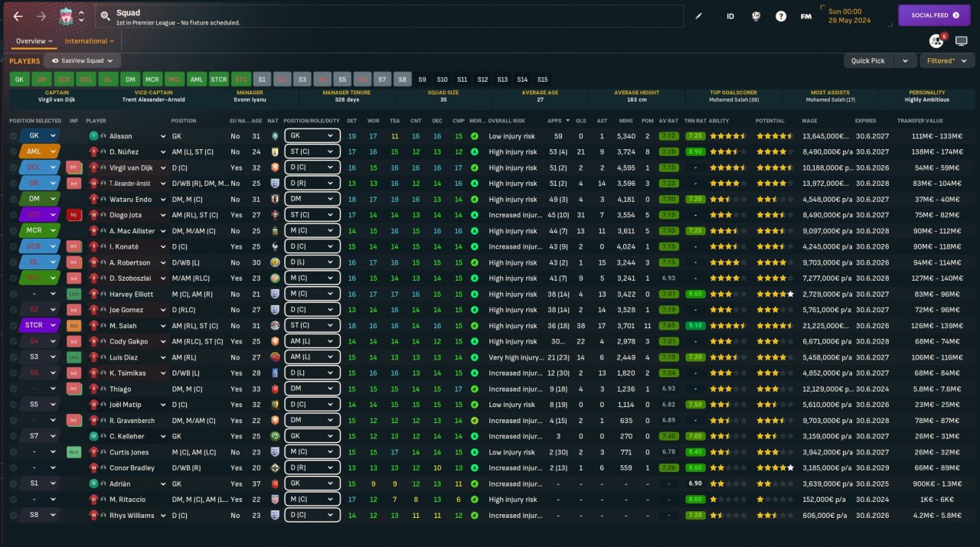Select the STCR position filter chip
Image resolution: width=980 pixels, height=547 pixels.
click(219, 79)
